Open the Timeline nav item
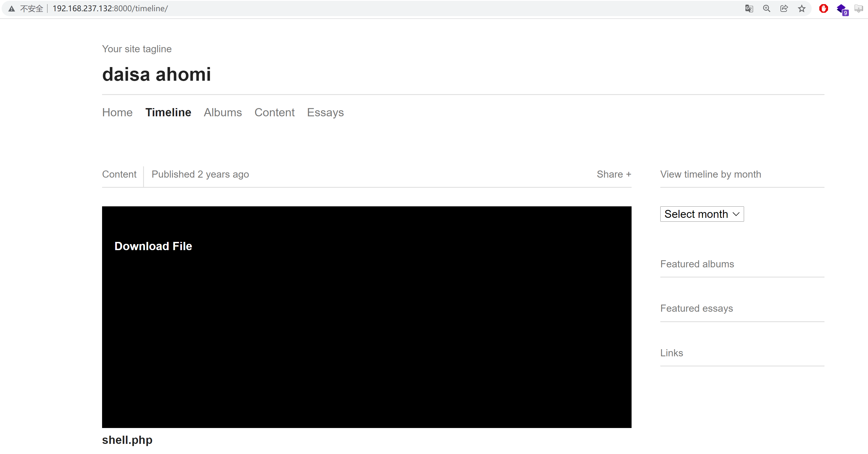Screen dimensions: 868x454 [168, 112]
